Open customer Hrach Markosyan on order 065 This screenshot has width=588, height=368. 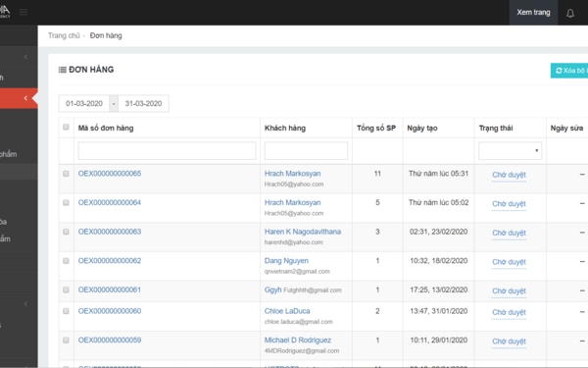[292, 174]
